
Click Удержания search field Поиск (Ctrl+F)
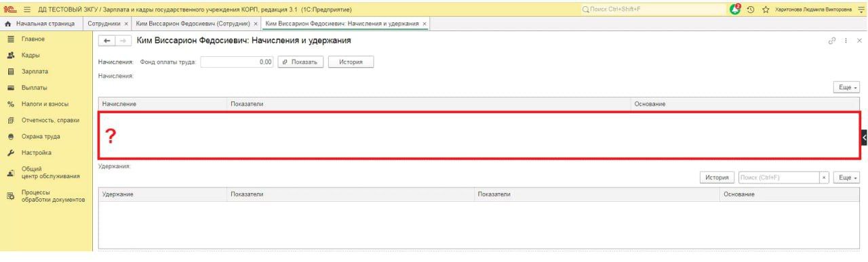(x=778, y=177)
